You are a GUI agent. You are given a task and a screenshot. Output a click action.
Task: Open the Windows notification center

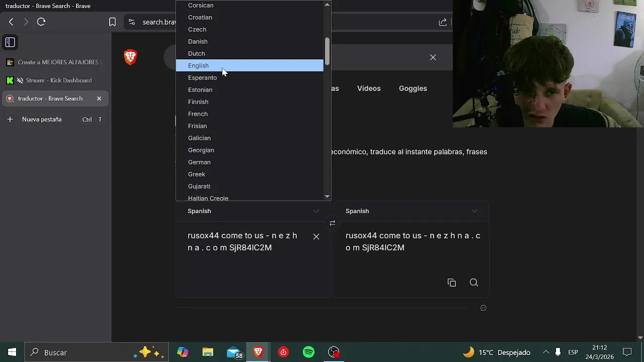tap(627, 352)
